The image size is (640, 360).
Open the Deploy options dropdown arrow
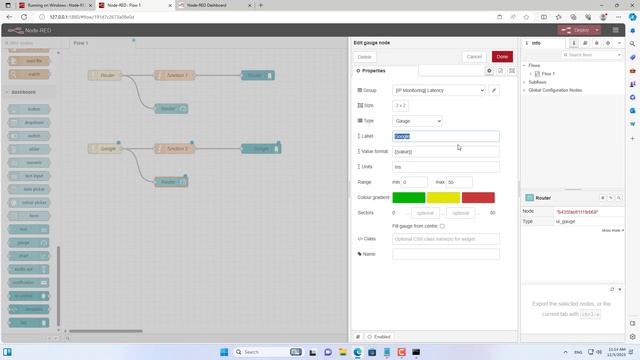(x=597, y=30)
